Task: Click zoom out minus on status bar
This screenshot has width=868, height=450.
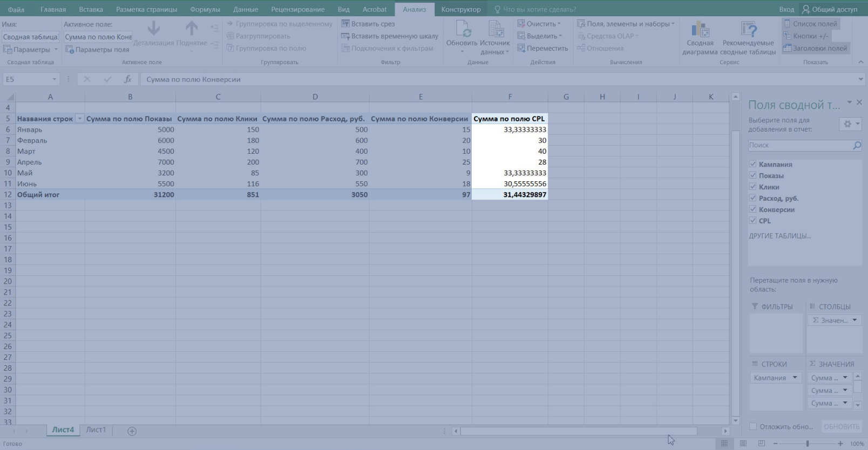Action: [x=775, y=444]
